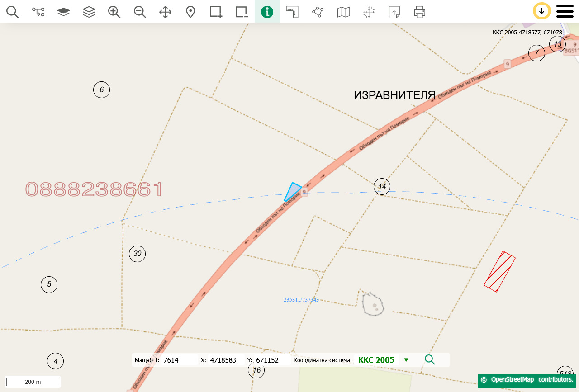
Task: Open the base map layers icon
Action: coord(63,12)
